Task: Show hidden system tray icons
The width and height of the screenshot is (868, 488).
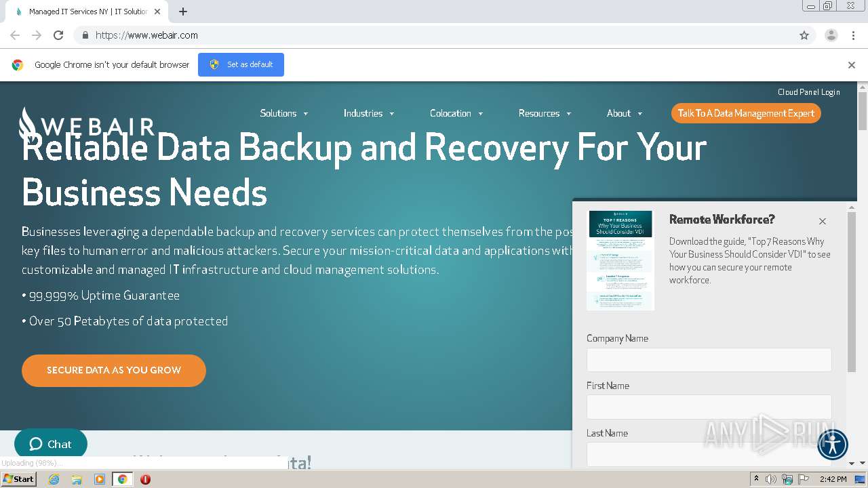Action: point(756,479)
